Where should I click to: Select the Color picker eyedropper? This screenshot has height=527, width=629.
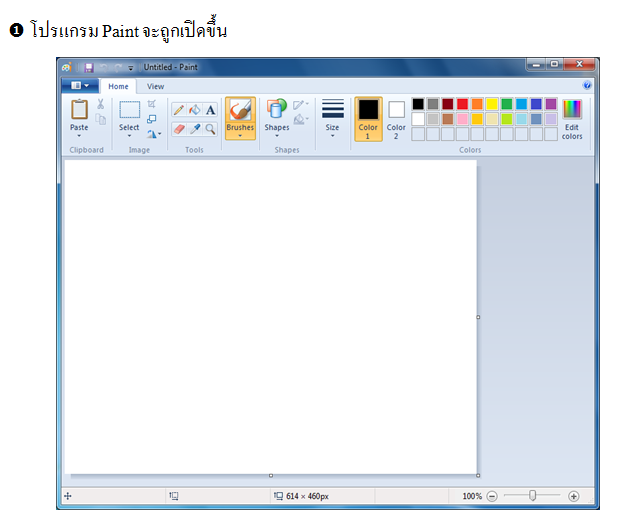195,129
